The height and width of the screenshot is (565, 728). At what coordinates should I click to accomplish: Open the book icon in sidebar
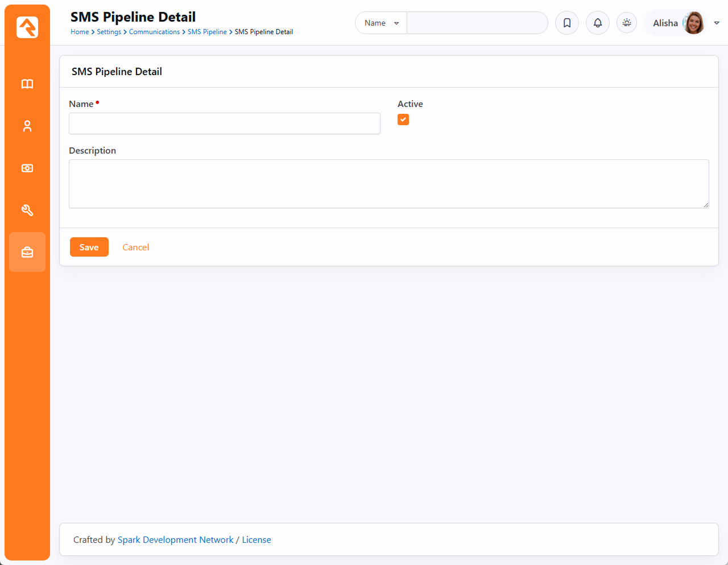(27, 84)
